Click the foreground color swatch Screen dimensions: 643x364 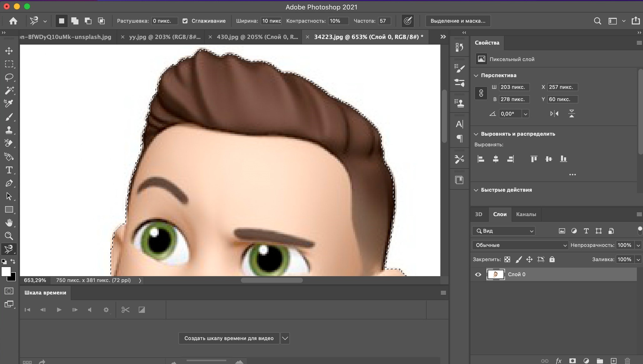coord(6,271)
